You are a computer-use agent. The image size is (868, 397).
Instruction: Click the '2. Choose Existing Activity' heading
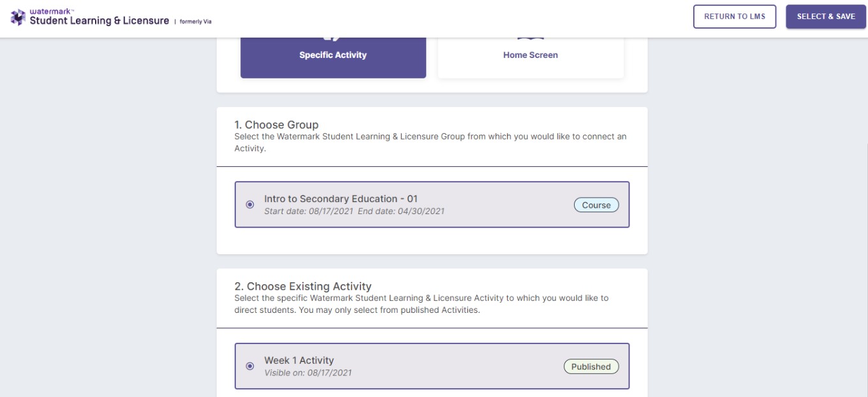coord(303,287)
